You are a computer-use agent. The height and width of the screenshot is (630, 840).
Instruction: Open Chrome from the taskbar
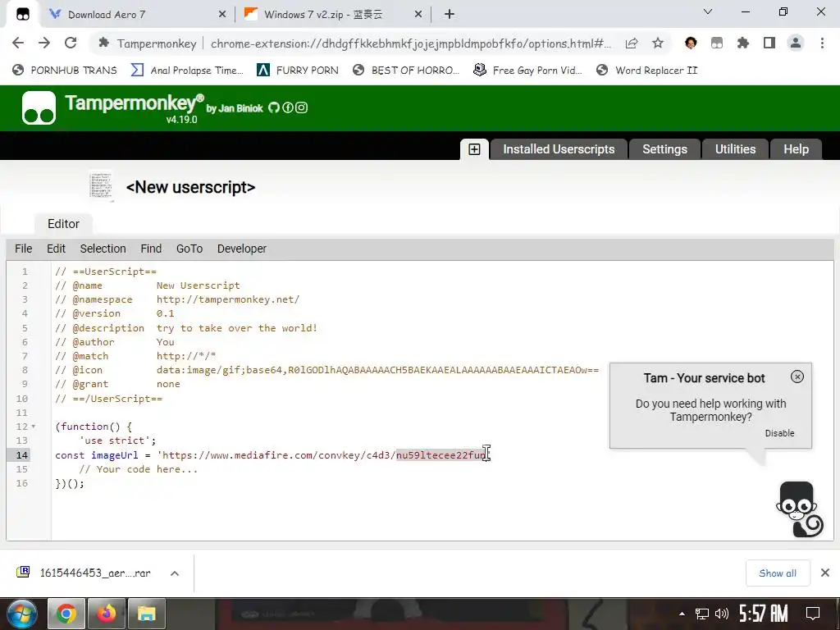click(66, 614)
